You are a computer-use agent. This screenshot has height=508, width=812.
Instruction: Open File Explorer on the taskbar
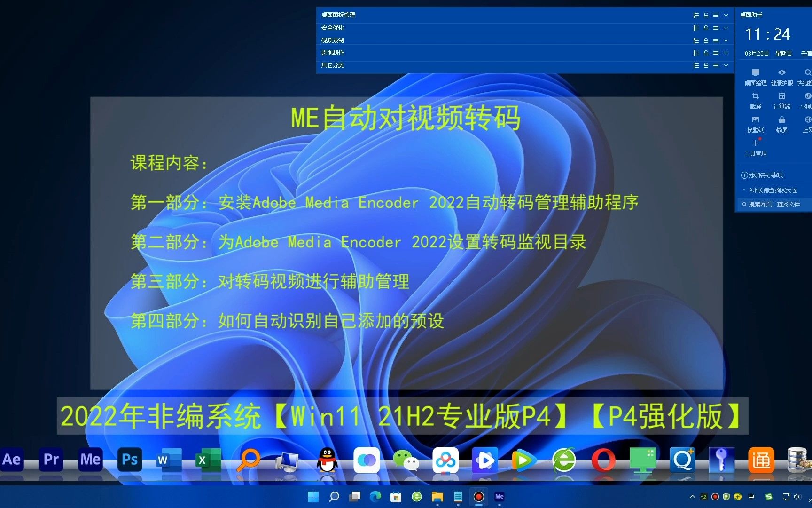[437, 497]
